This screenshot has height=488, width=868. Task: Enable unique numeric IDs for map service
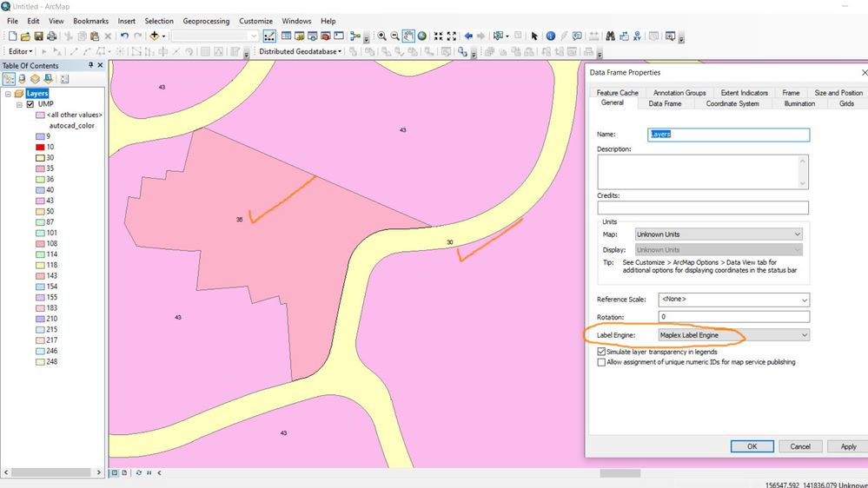pos(601,362)
